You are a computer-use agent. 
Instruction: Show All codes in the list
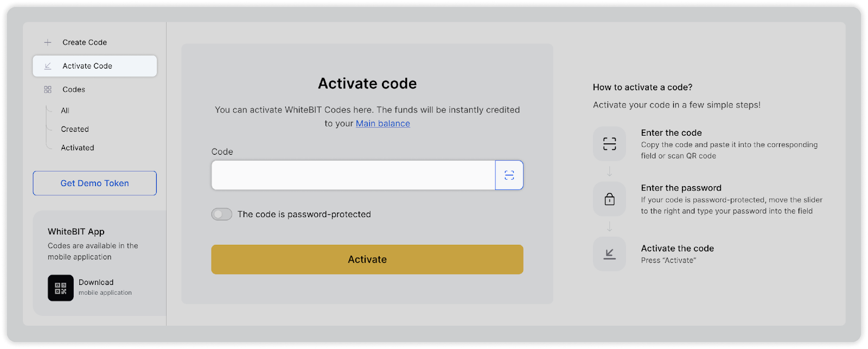pyautogui.click(x=65, y=111)
